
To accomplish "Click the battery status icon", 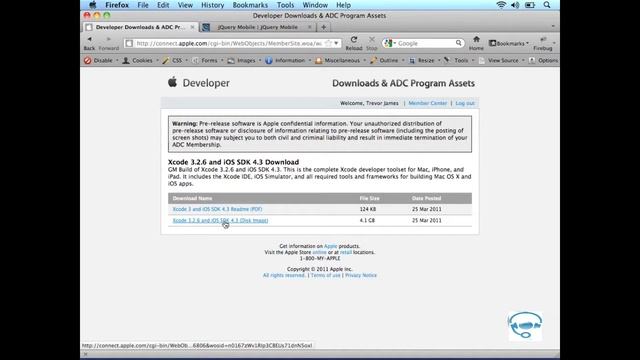I will point(530,5).
